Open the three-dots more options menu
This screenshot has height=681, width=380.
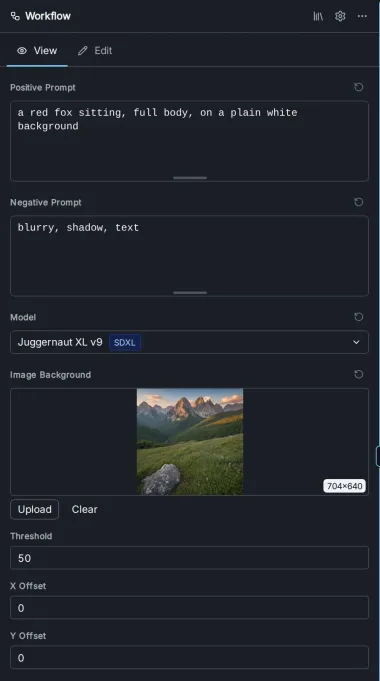click(x=362, y=16)
